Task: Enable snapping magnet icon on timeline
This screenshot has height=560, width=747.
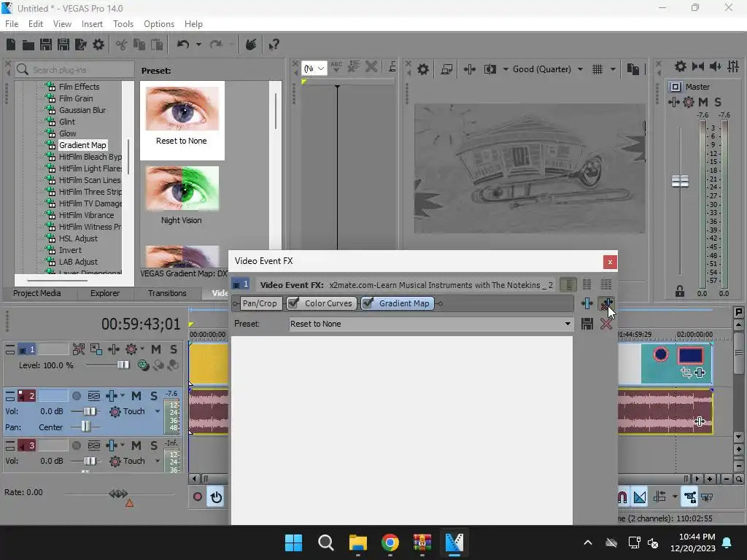Action: [622, 497]
